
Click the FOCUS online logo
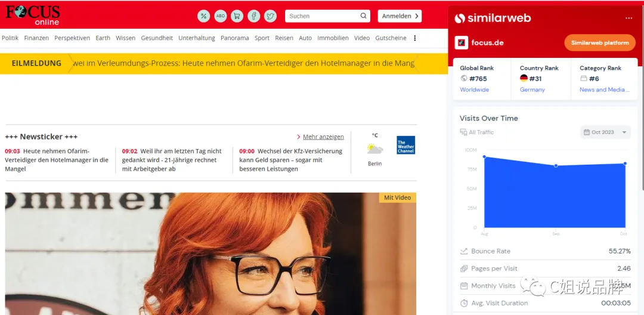(x=33, y=15)
